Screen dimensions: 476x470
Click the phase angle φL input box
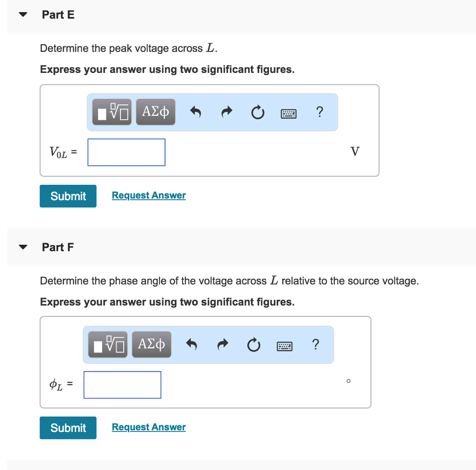(x=122, y=385)
